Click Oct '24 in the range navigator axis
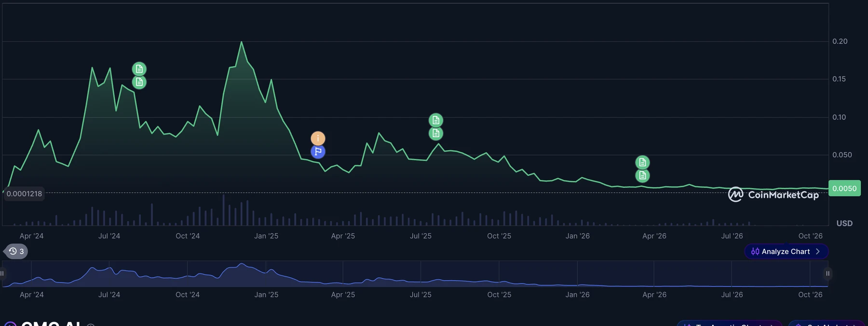 [188, 295]
